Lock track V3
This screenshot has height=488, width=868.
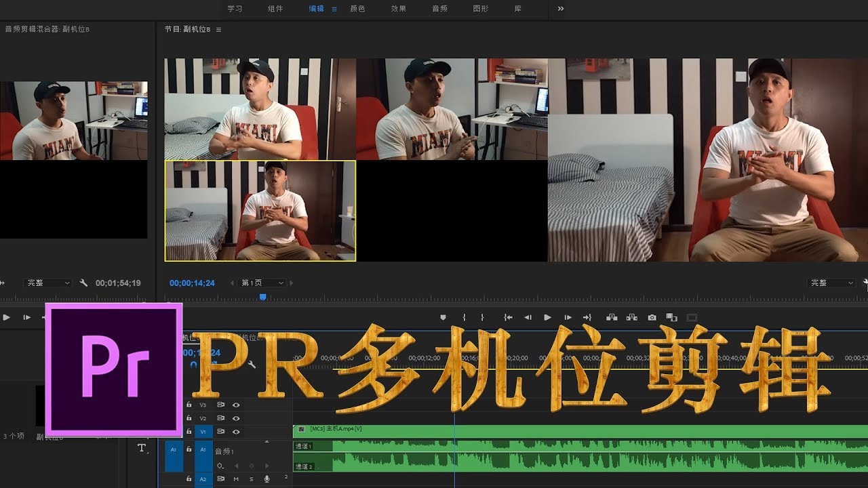tap(189, 405)
